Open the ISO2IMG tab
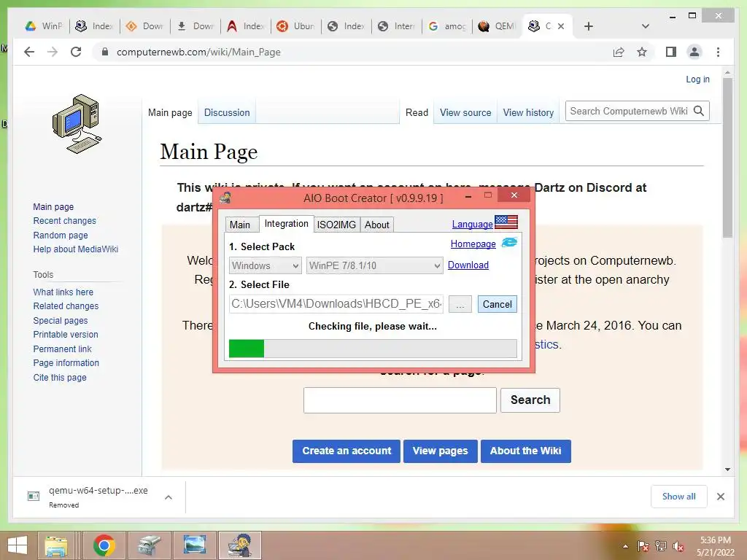This screenshot has width=747, height=560. [x=336, y=225]
